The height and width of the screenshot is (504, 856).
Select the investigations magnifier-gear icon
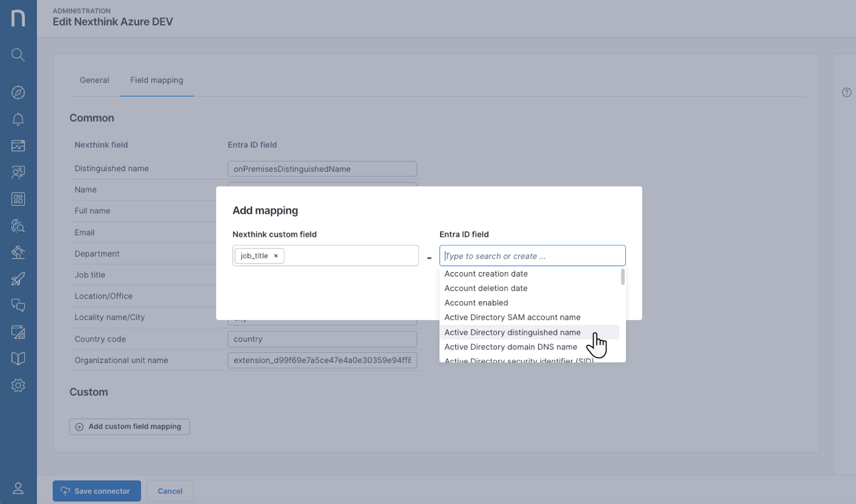tap(18, 225)
